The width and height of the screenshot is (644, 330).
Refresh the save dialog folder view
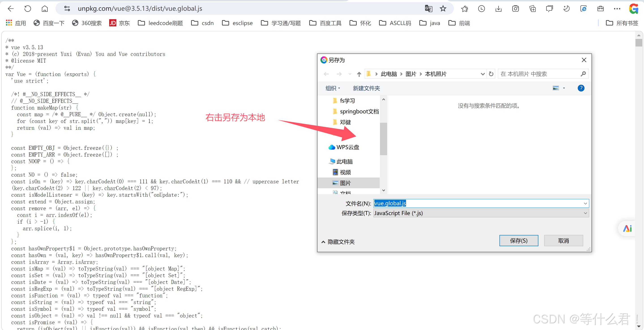(x=491, y=74)
